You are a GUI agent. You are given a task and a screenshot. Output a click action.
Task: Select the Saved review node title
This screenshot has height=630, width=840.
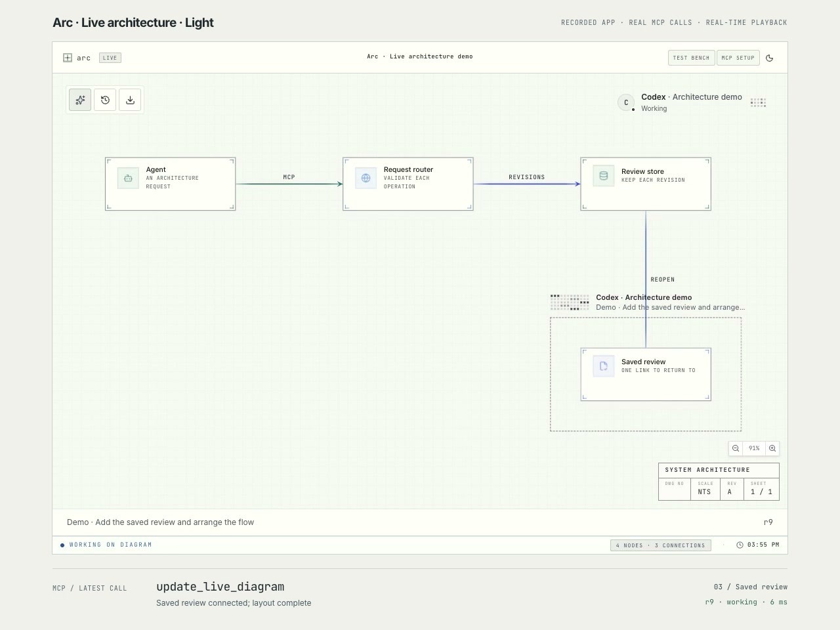click(643, 362)
